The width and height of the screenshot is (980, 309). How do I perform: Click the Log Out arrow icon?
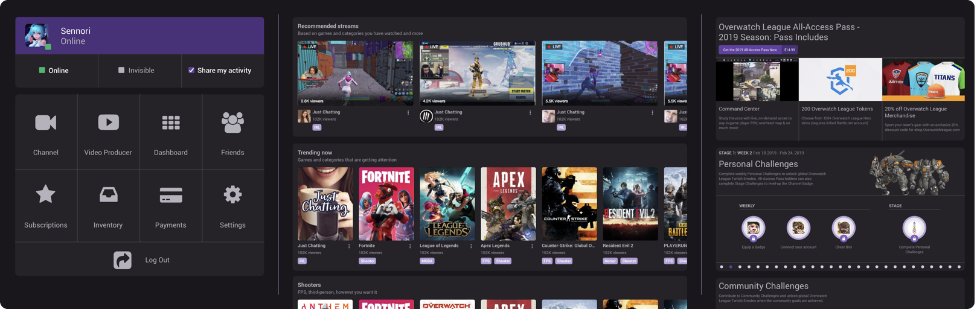tap(123, 260)
